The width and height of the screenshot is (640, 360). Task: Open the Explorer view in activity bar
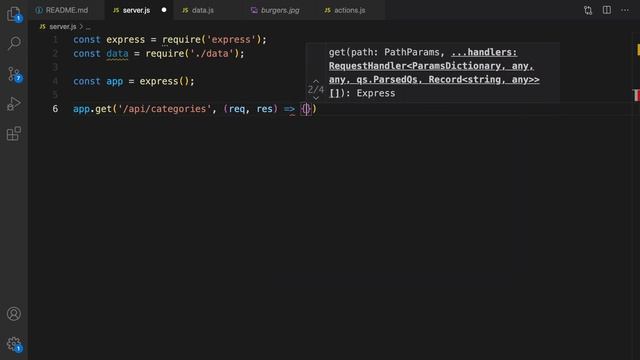[x=14, y=14]
